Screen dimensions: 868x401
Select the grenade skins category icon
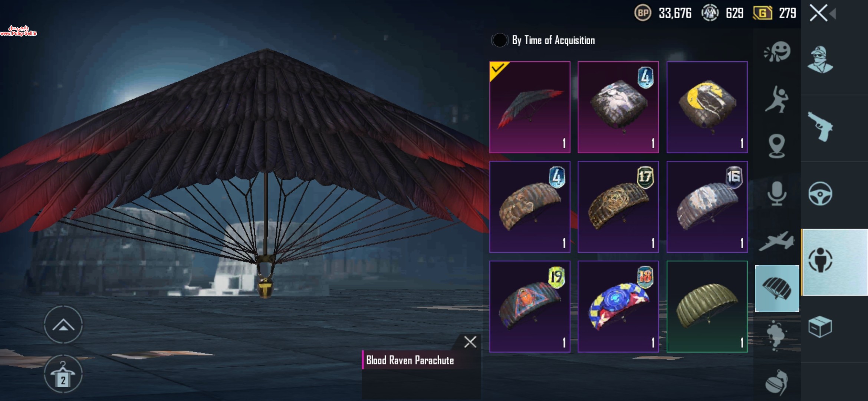pyautogui.click(x=777, y=382)
